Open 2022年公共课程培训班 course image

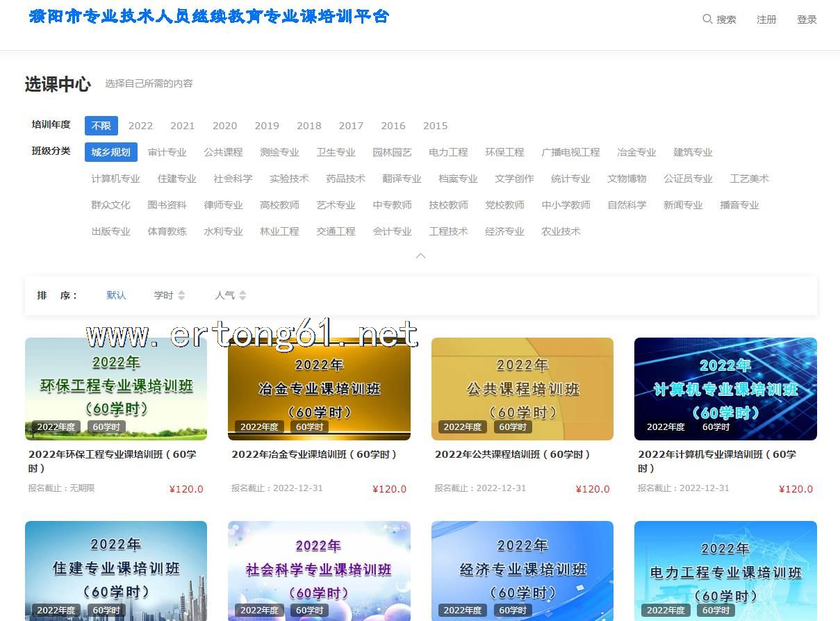(522, 388)
